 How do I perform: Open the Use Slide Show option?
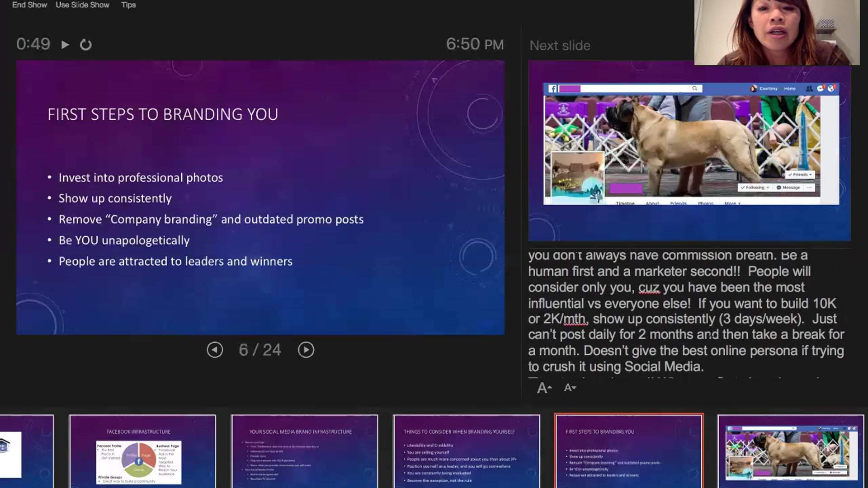82,5
